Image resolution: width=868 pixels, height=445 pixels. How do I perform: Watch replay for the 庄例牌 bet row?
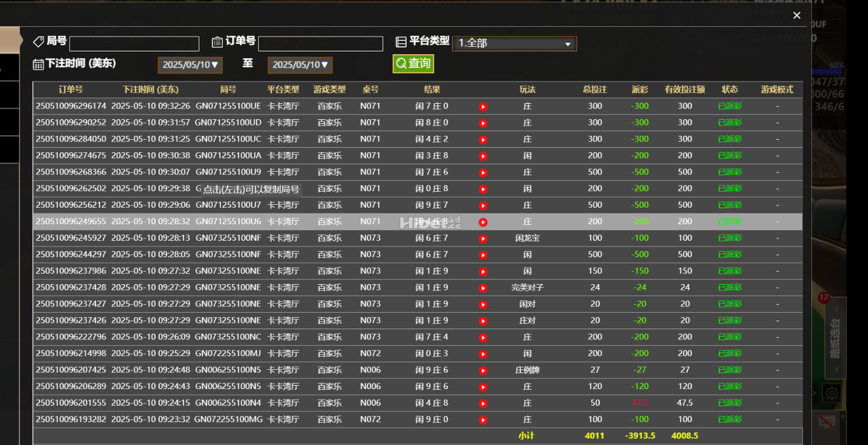click(483, 371)
